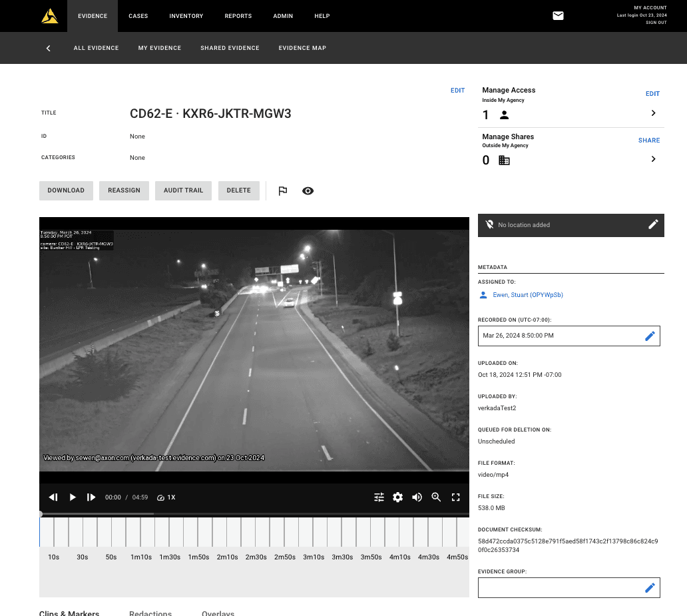Open the video adjustments filters icon

point(379,497)
